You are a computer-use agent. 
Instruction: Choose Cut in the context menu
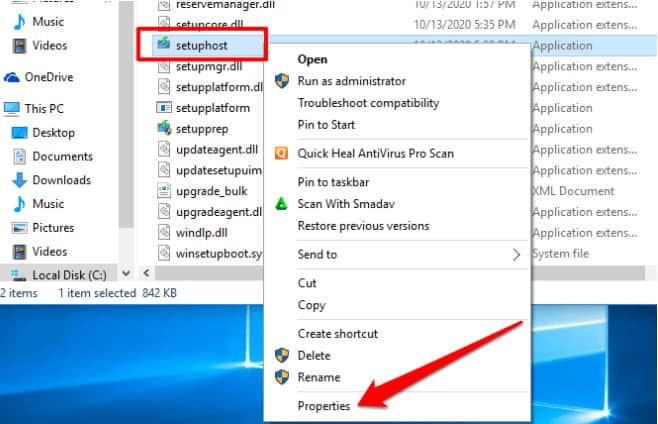tap(307, 283)
